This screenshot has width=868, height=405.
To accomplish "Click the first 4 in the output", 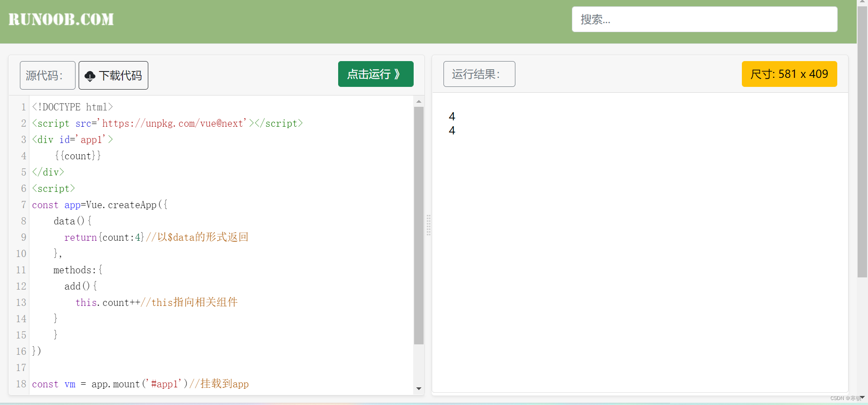I will (452, 117).
